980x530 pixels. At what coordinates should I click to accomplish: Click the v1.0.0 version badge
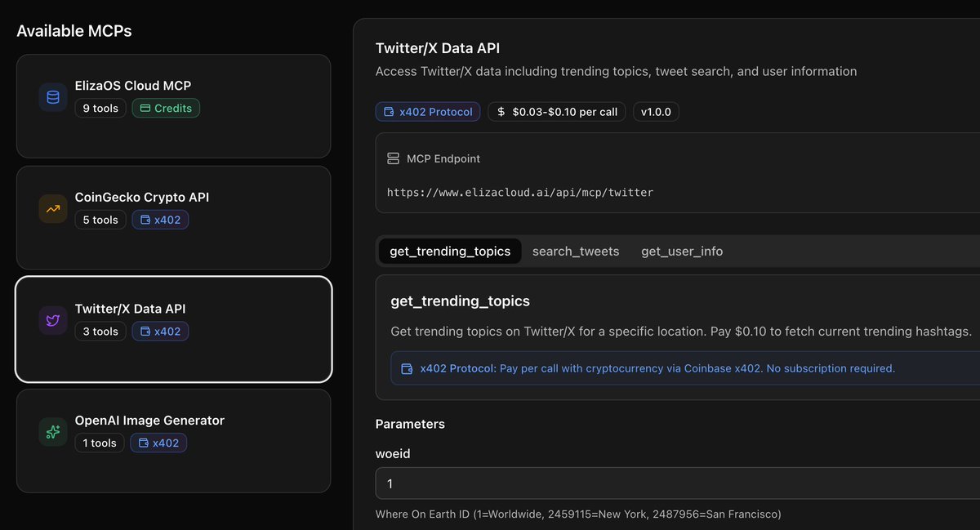(656, 111)
